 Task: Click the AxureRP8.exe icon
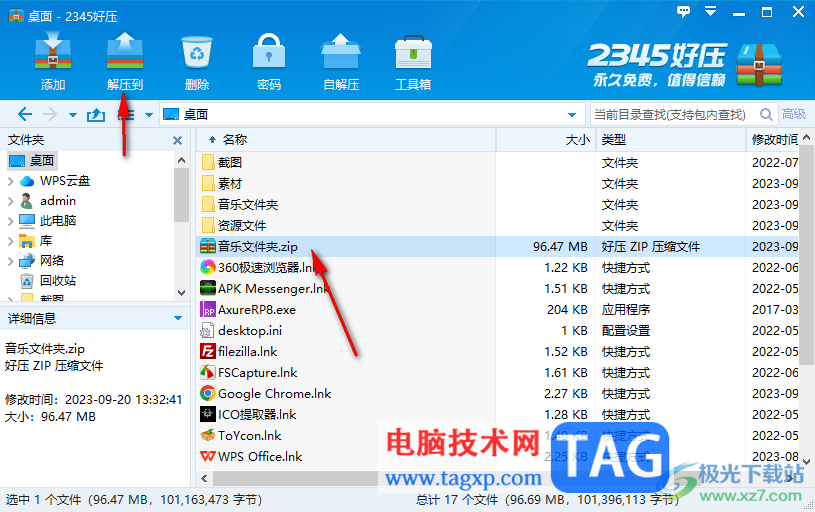click(x=208, y=309)
